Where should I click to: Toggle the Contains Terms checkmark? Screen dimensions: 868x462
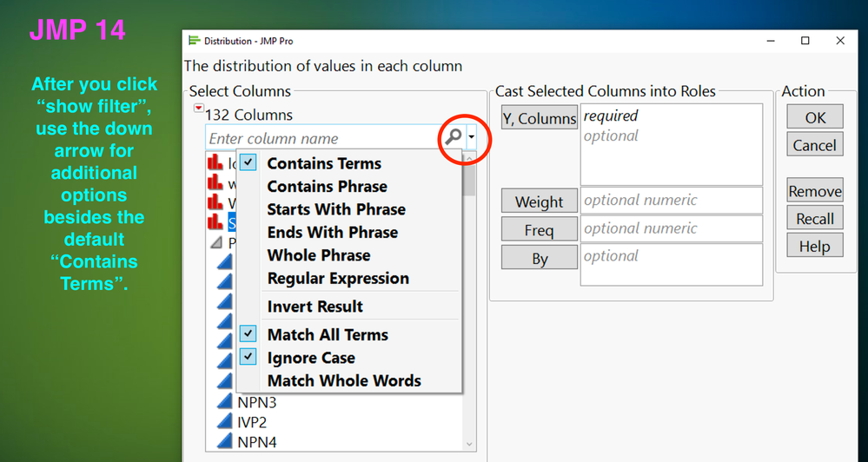click(249, 162)
